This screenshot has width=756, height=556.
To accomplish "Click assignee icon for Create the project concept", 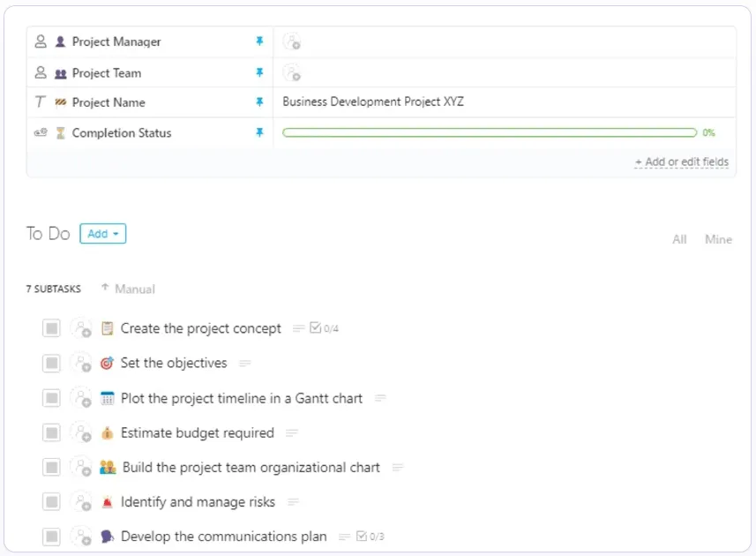I will point(81,328).
